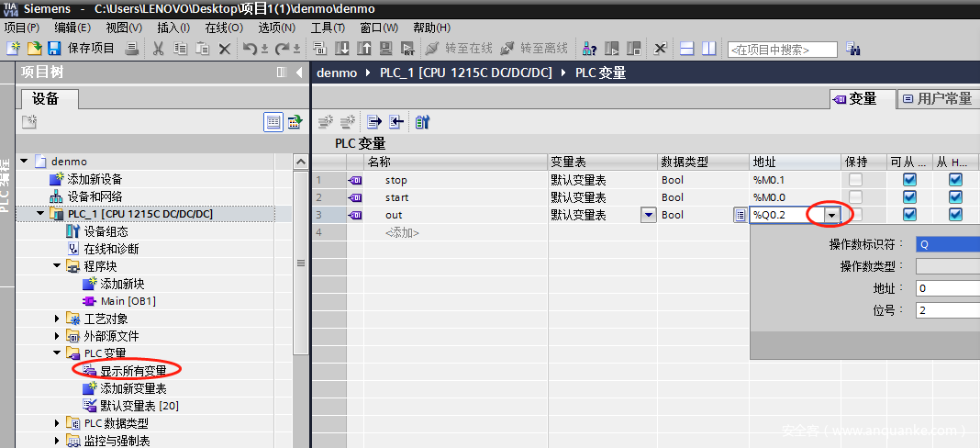This screenshot has width=980, height=448.
Task: Uncheck the 可从 checkbox in the out row
Action: (x=909, y=215)
